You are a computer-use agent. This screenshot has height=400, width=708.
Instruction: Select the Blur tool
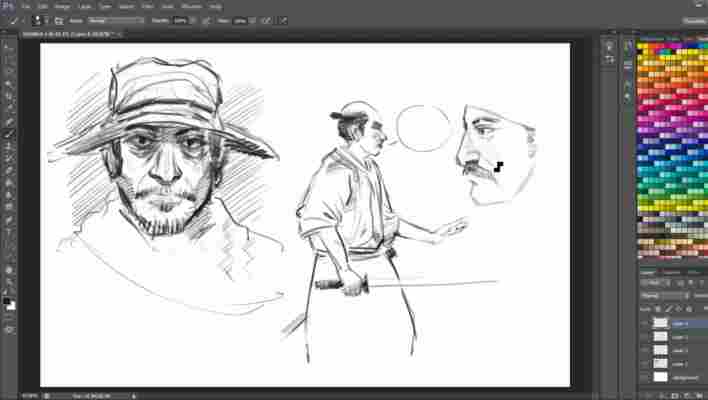(9, 195)
